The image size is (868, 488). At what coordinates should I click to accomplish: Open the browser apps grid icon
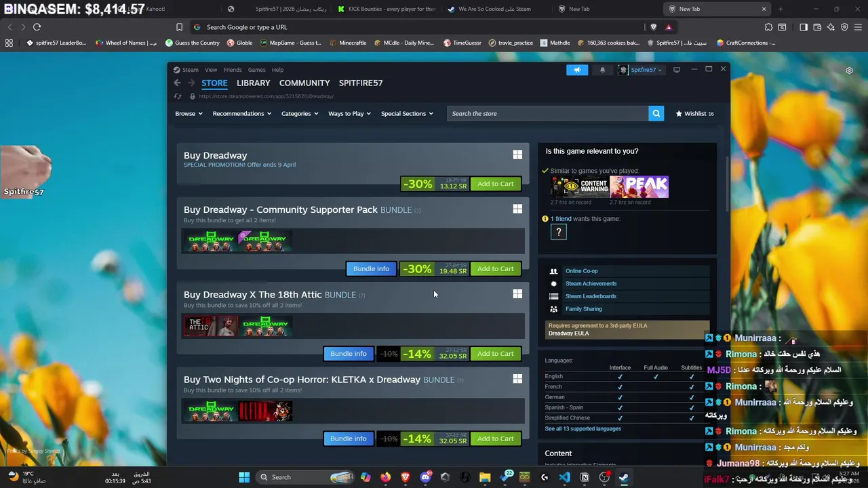pyautogui.click(x=9, y=43)
